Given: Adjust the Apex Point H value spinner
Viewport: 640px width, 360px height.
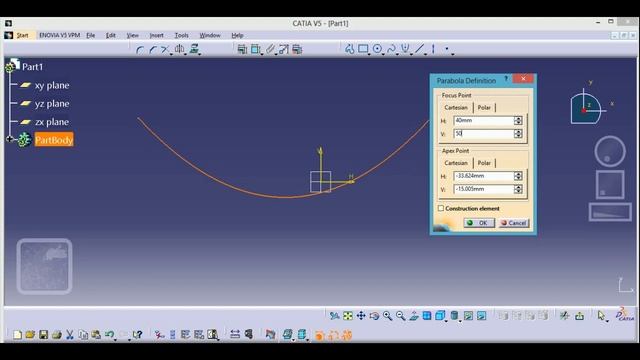Looking at the screenshot, I should pos(518,176).
